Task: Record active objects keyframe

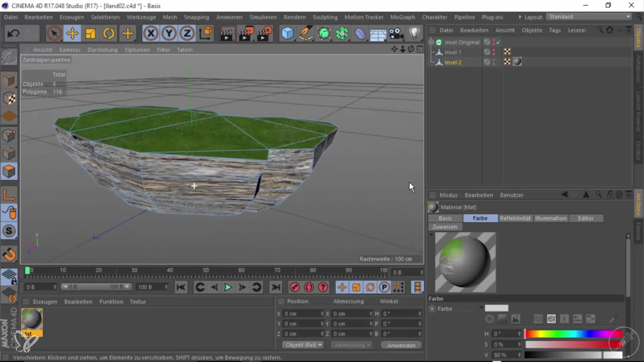Action: (294, 287)
